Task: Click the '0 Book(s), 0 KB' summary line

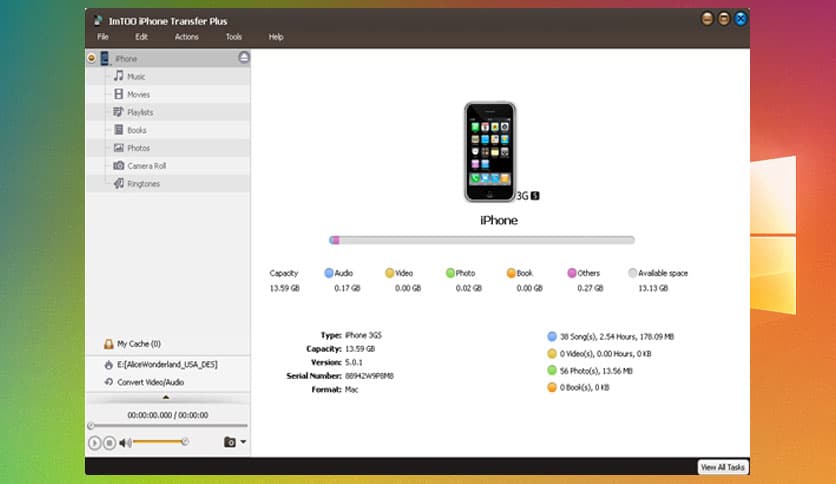Action: pos(584,388)
